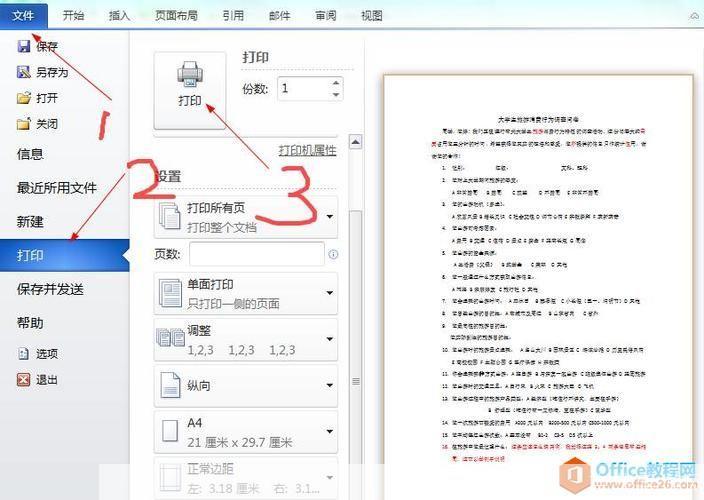Open the Printer Properties link

[307, 150]
